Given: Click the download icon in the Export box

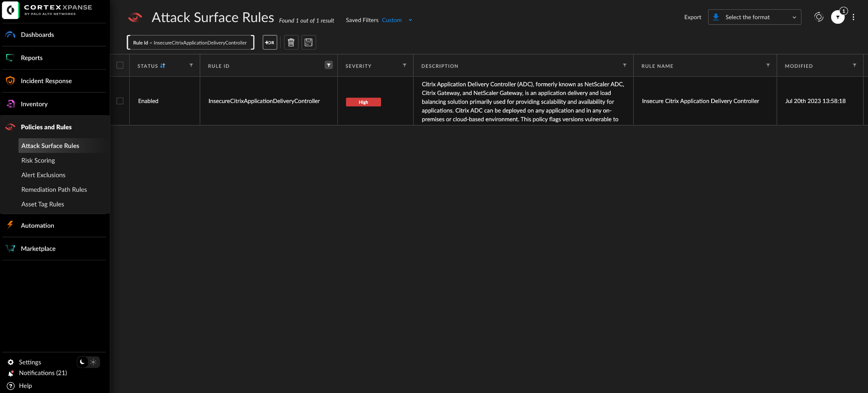Looking at the screenshot, I should point(716,17).
